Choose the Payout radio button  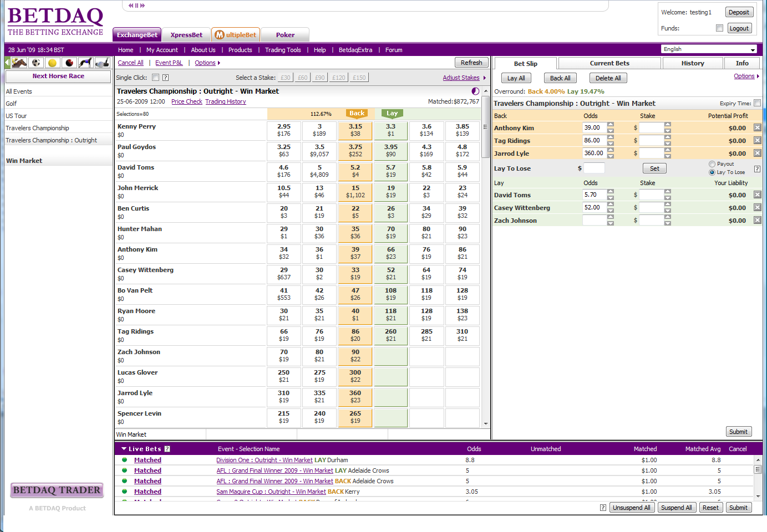(712, 164)
